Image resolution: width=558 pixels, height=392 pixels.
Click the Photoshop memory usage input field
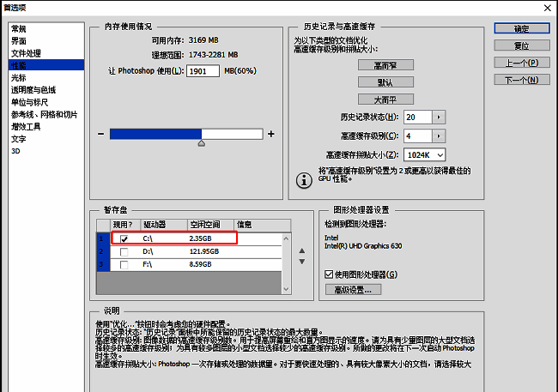(203, 70)
